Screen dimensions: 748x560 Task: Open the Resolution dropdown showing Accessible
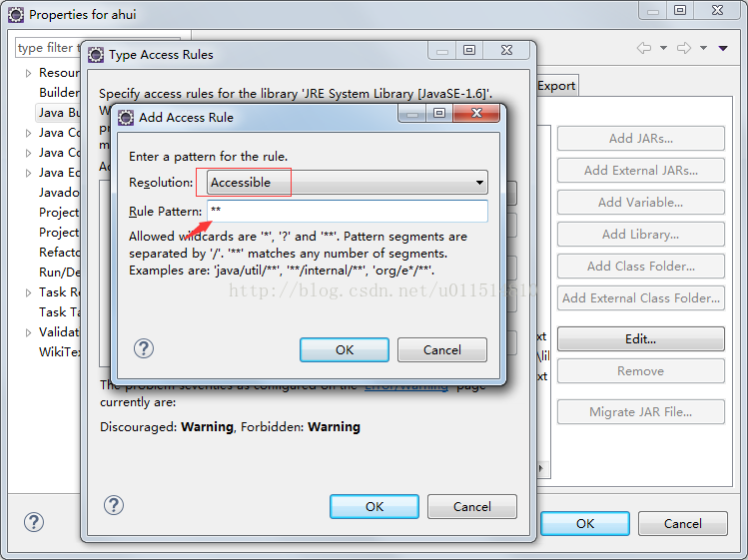point(348,183)
